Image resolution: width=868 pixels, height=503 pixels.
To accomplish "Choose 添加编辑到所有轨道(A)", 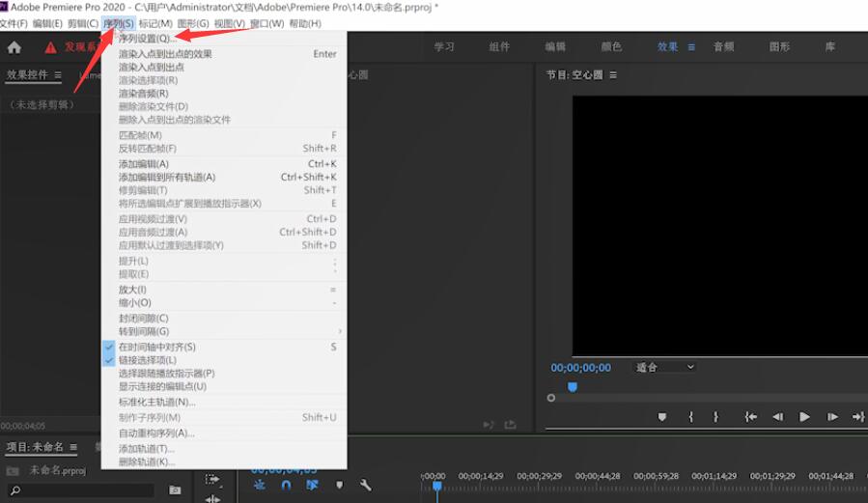I will tap(224, 177).
